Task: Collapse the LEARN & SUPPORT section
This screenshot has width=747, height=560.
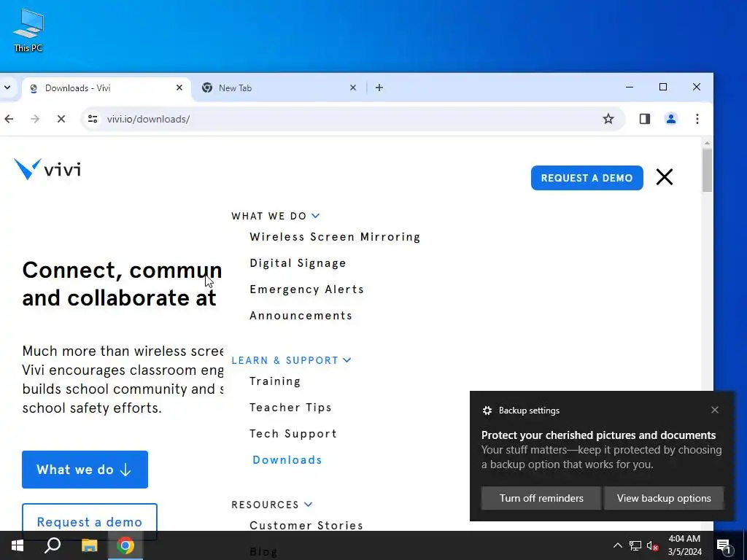Action: (x=291, y=360)
